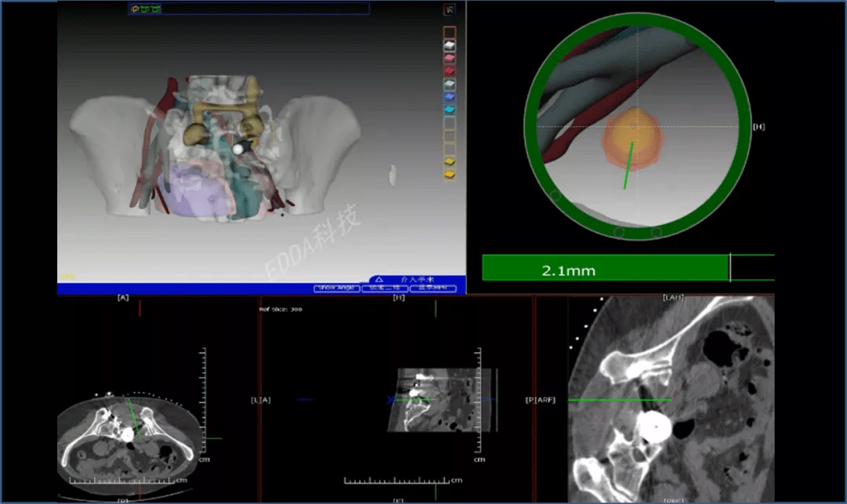Click the middle button in blue bar

(384, 288)
